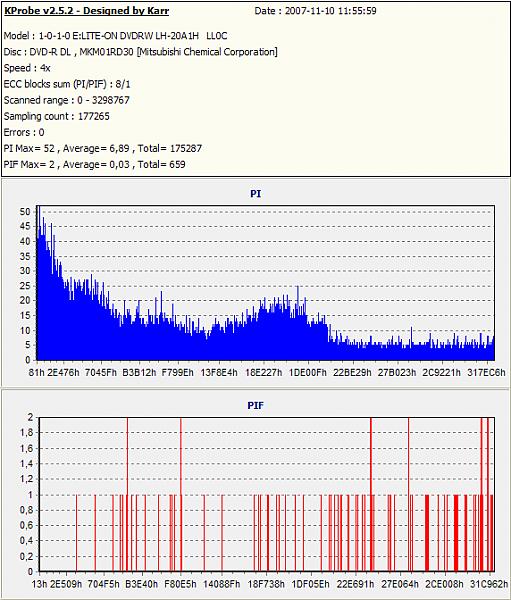Select the Date 2007-11-10 timestamp text

[315, 11]
